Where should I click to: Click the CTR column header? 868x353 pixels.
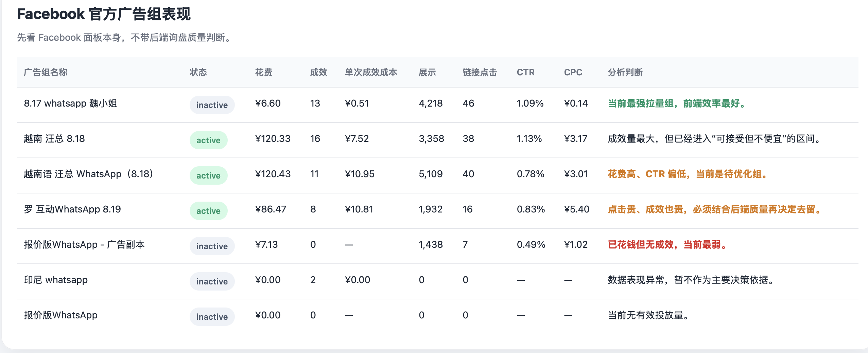tap(525, 72)
